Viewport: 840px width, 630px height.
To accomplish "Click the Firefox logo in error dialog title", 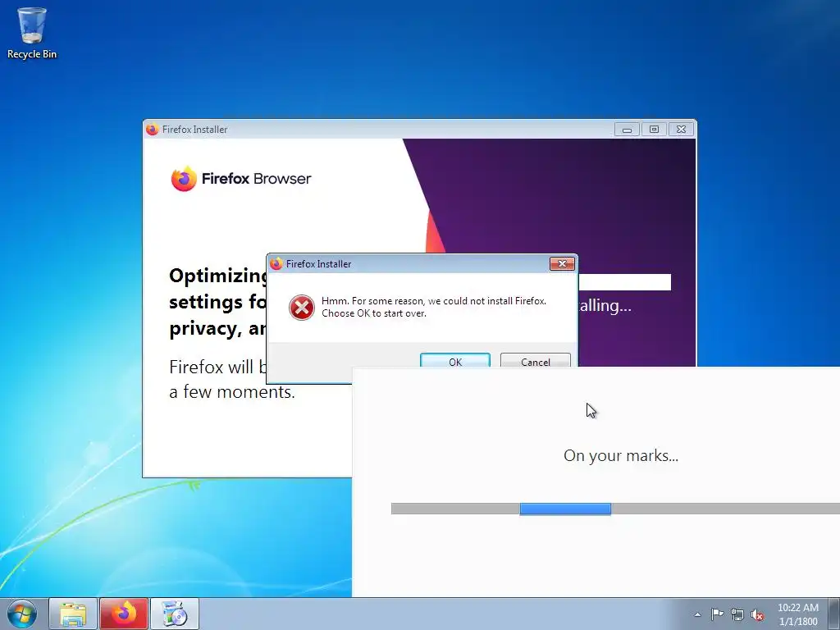I will [x=276, y=263].
